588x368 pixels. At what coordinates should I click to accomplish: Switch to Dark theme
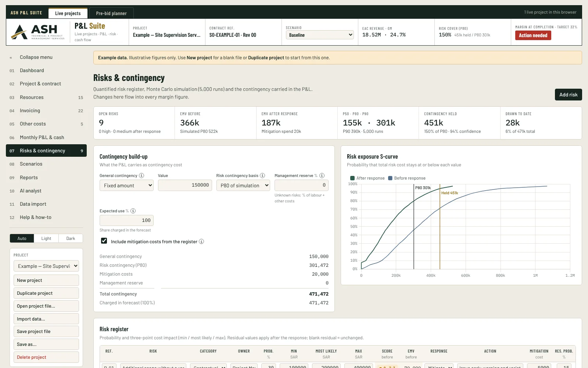71,238
